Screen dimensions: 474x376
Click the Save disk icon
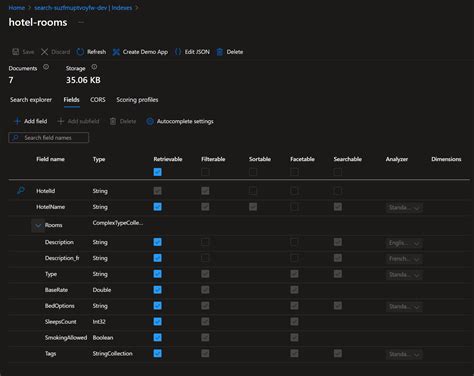(16, 52)
